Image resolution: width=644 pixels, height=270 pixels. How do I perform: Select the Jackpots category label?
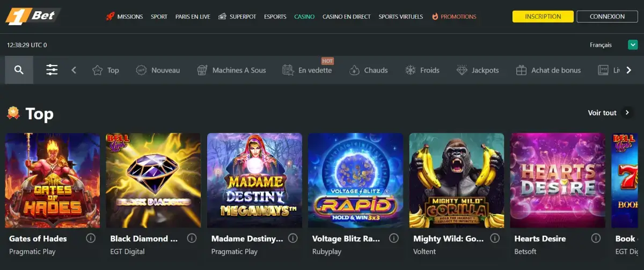point(485,70)
